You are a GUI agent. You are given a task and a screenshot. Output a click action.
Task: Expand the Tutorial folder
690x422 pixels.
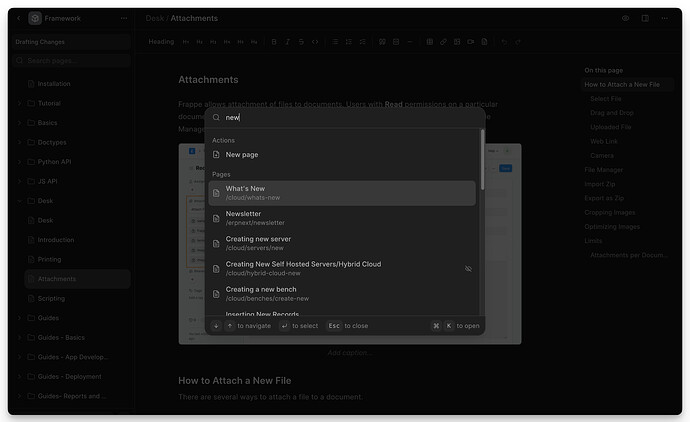(x=19, y=103)
